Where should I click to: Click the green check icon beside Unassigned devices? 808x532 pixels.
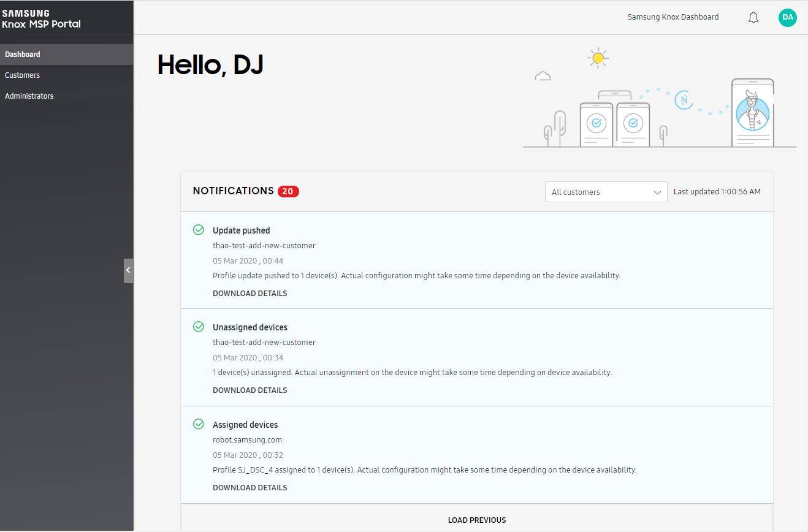pyautogui.click(x=199, y=327)
